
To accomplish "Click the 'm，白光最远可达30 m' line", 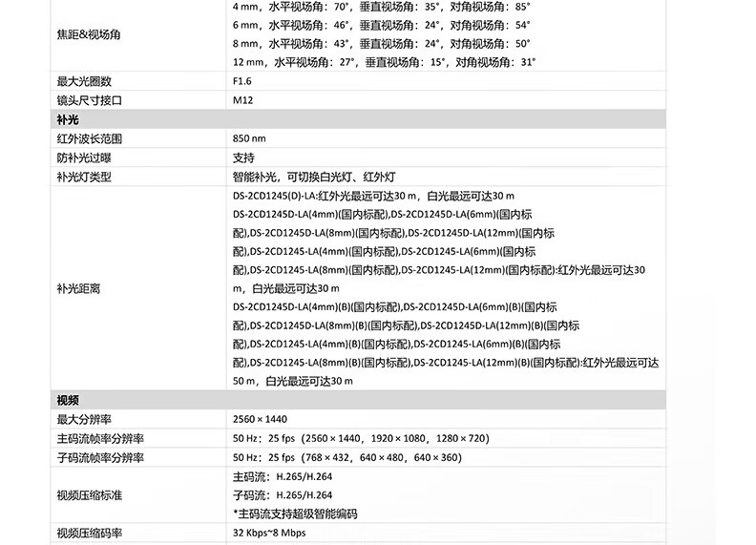I will [286, 288].
